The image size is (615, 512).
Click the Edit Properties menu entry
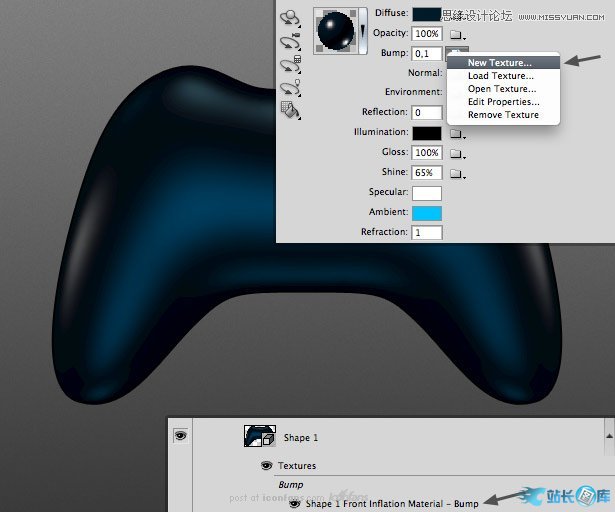[503, 102]
